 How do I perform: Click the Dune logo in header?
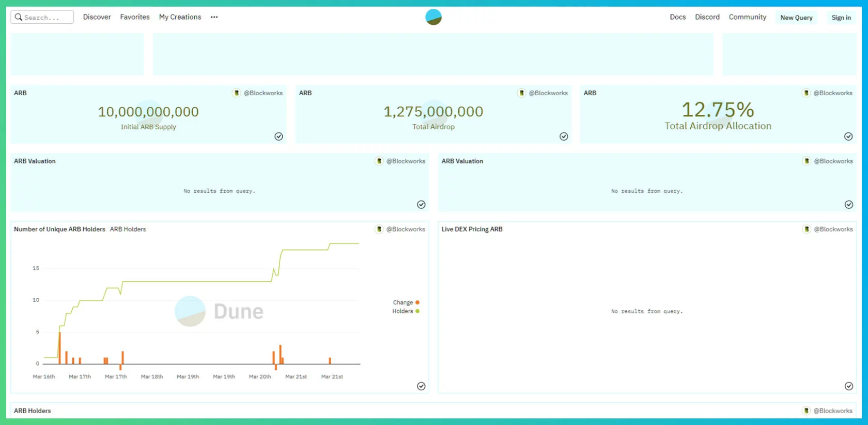pos(433,17)
